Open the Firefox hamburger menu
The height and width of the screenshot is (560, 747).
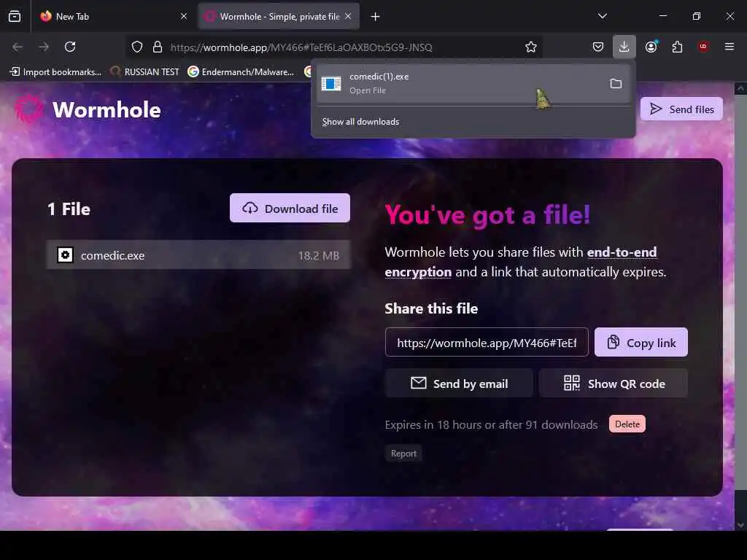point(729,47)
